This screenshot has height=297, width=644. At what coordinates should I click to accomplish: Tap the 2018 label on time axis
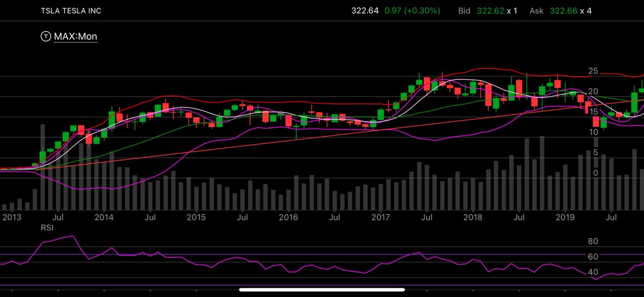point(473,218)
